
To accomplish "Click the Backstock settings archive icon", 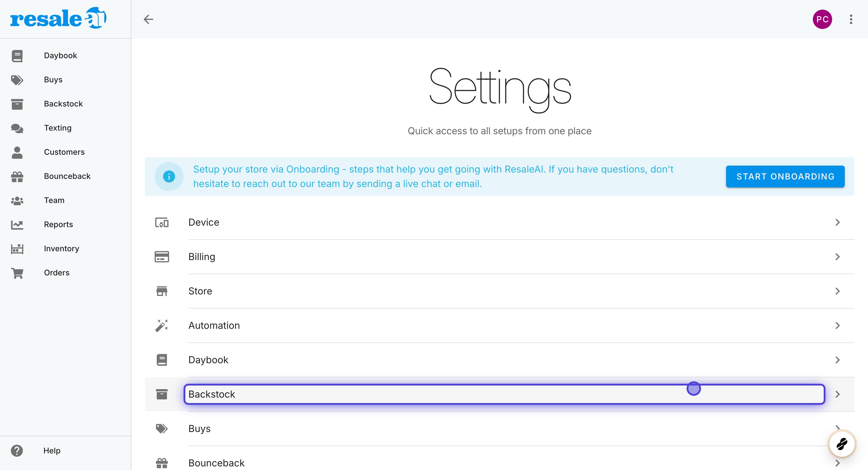I will (x=162, y=394).
